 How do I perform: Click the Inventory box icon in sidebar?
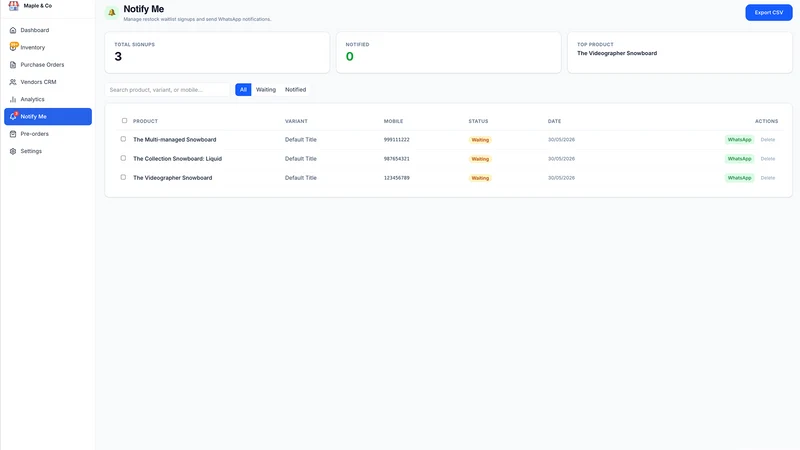13,47
